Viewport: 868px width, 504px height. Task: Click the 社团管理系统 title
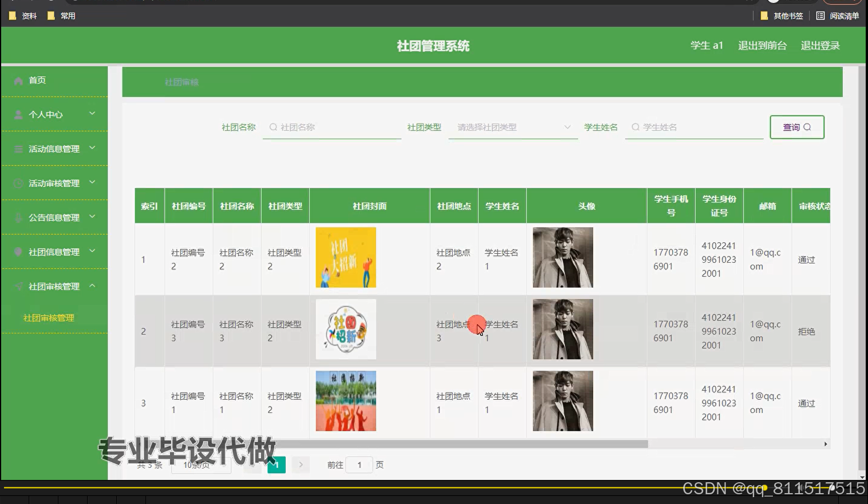point(433,46)
